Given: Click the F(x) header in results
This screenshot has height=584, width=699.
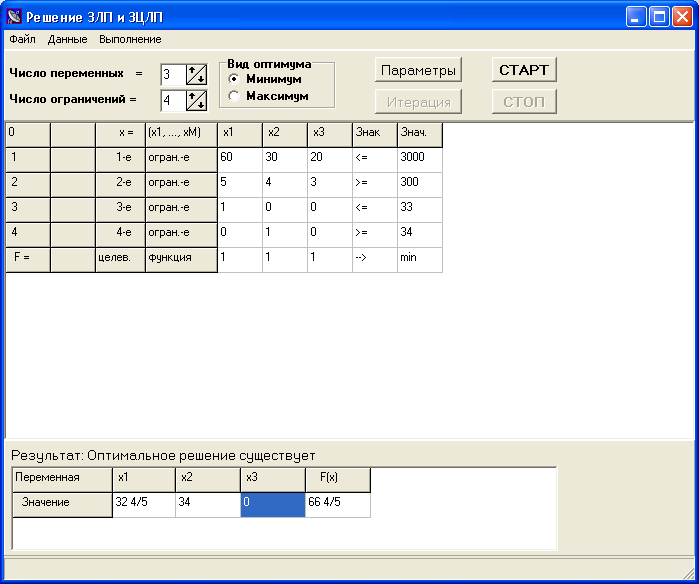Looking at the screenshot, I should (x=338, y=480).
